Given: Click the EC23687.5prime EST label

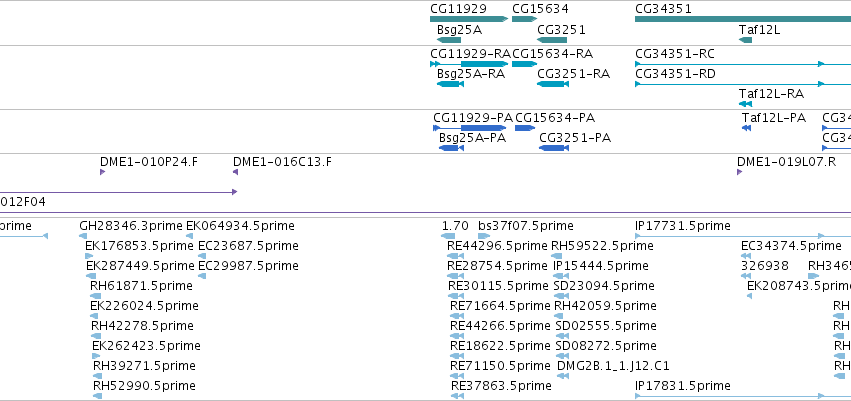Looking at the screenshot, I should click(x=248, y=246).
